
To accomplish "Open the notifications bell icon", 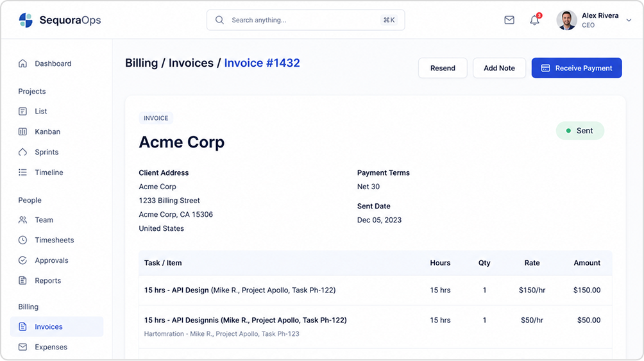I will click(x=535, y=20).
